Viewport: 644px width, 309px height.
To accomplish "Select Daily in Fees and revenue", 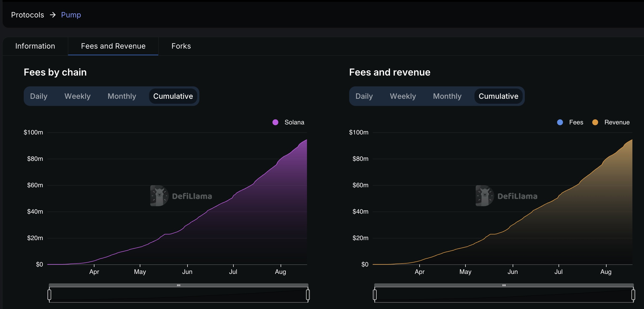I will pos(364,96).
